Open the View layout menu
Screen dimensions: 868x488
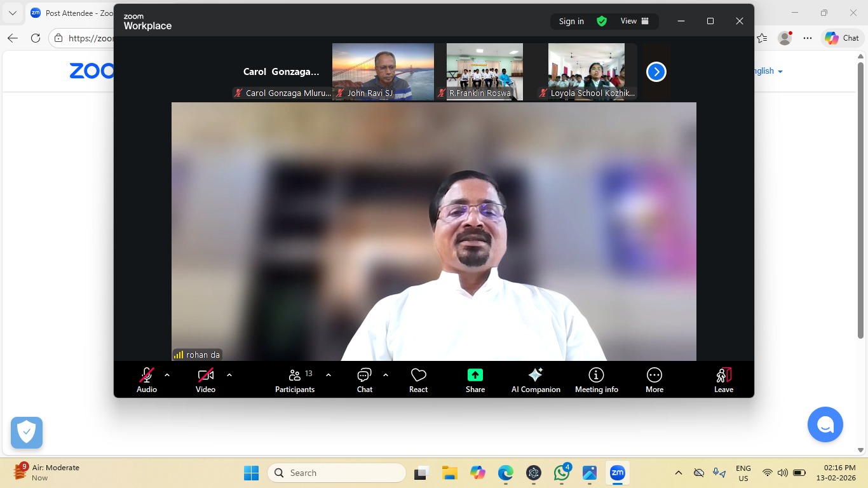tap(635, 21)
